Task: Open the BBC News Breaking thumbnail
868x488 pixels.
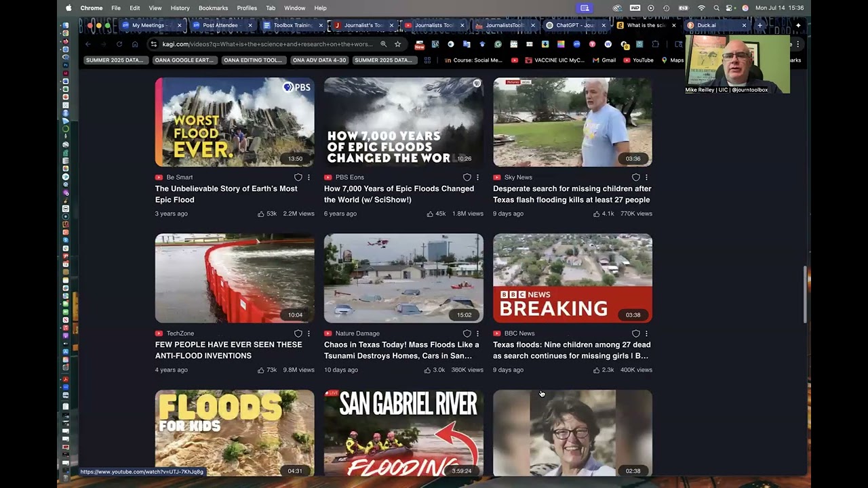Action: point(572,278)
